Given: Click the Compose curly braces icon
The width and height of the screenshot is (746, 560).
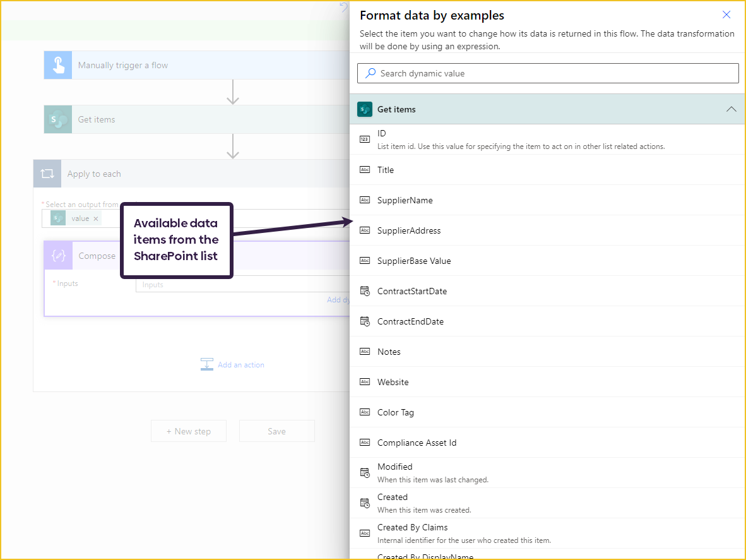Looking at the screenshot, I should click(x=59, y=256).
